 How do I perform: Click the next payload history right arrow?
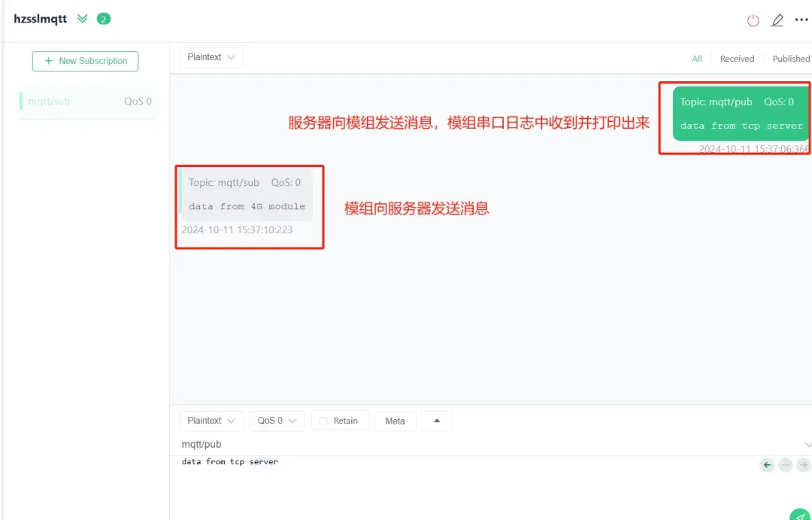(x=803, y=465)
